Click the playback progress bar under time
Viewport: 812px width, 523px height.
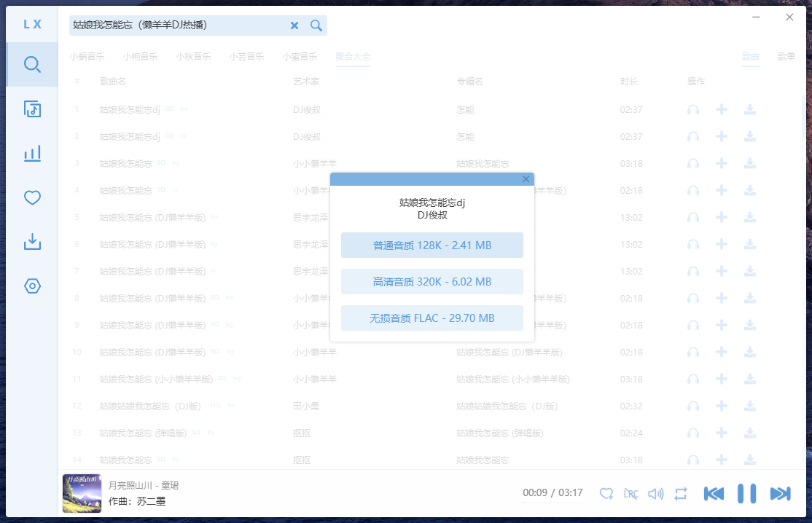click(x=553, y=503)
